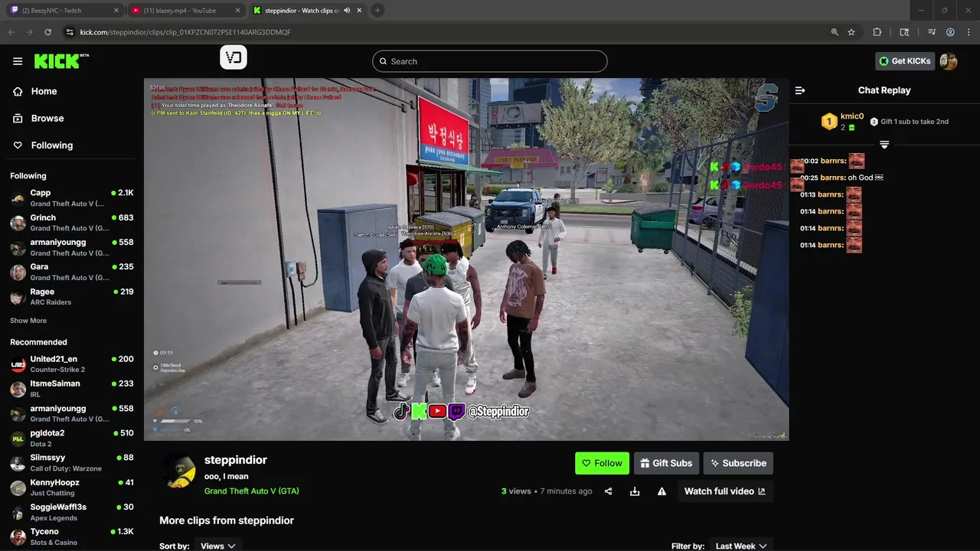Open KennyHoopz recommended channel
Image resolution: width=980 pixels, height=551 pixels.
[71, 487]
